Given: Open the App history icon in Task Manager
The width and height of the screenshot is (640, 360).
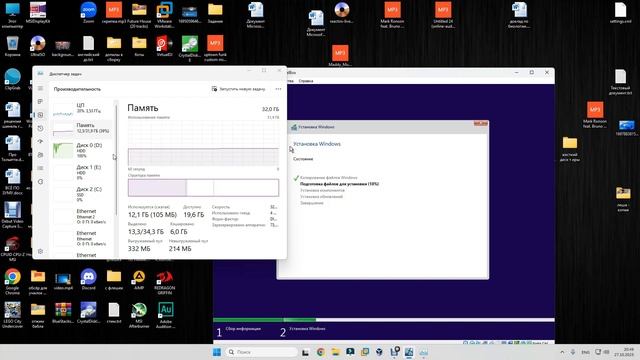Looking at the screenshot, I should 40,128.
